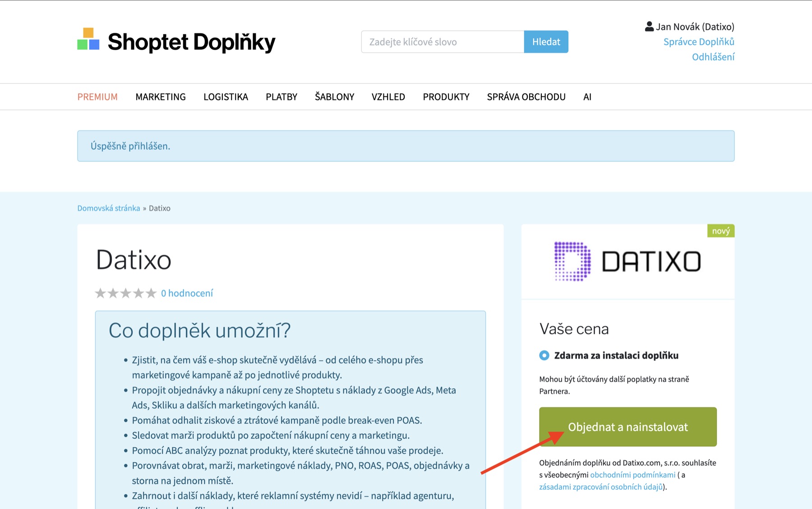Image resolution: width=812 pixels, height=509 pixels.
Task: Click the 'Datixo' page heading
Action: tap(134, 260)
